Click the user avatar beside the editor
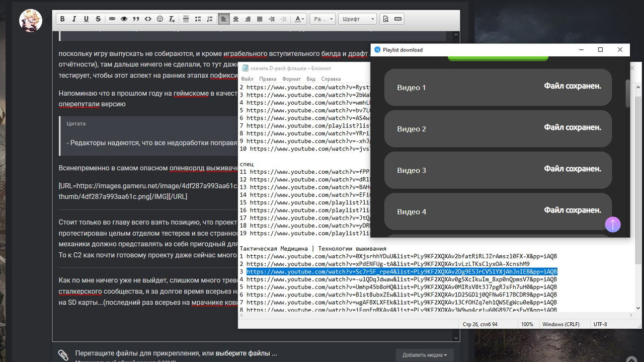Image resolution: width=644 pixels, height=362 pixels. [x=31, y=20]
